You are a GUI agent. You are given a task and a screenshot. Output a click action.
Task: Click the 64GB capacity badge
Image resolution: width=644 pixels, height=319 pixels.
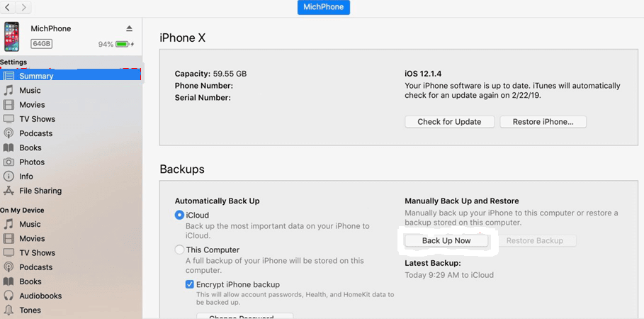click(42, 44)
